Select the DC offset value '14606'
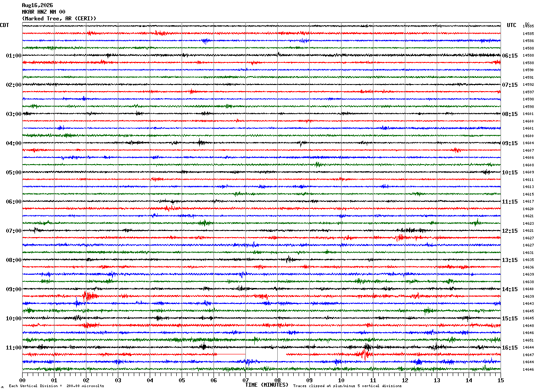The width and height of the screenshot is (536, 392). 528,158
